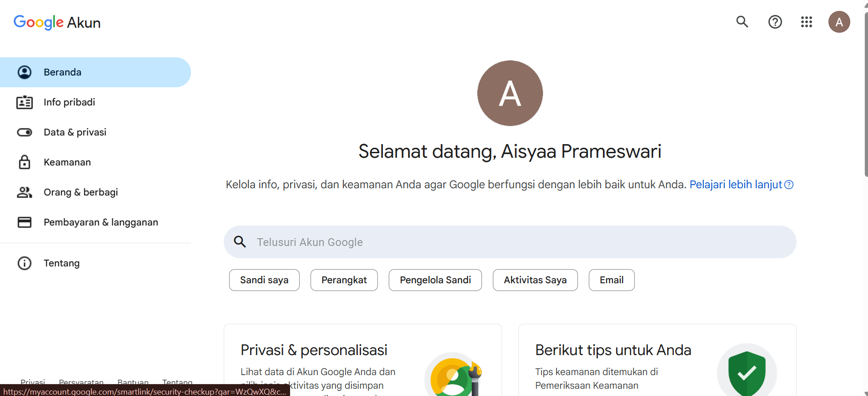Open Orang & berbagi page
This screenshot has height=396, width=868.
95,192
